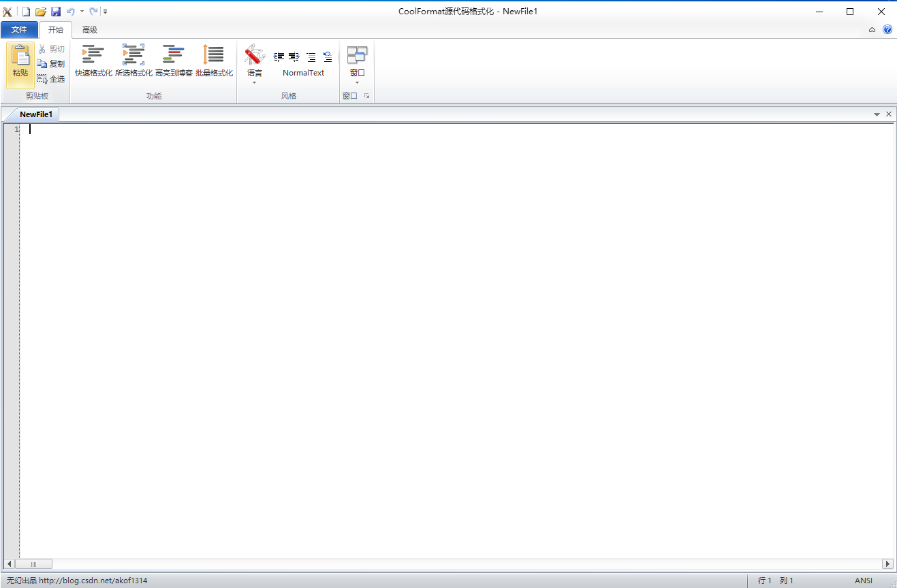
Task: Open 批量格式化 batch format
Action: point(214,61)
